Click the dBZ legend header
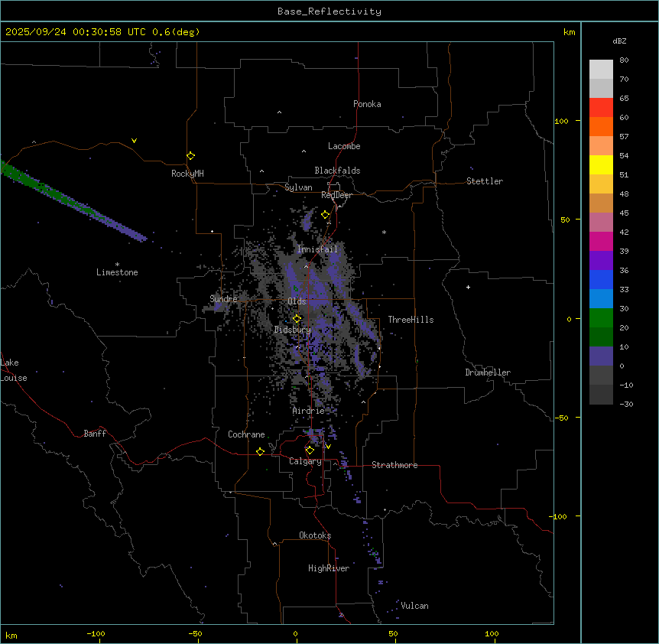 point(620,41)
